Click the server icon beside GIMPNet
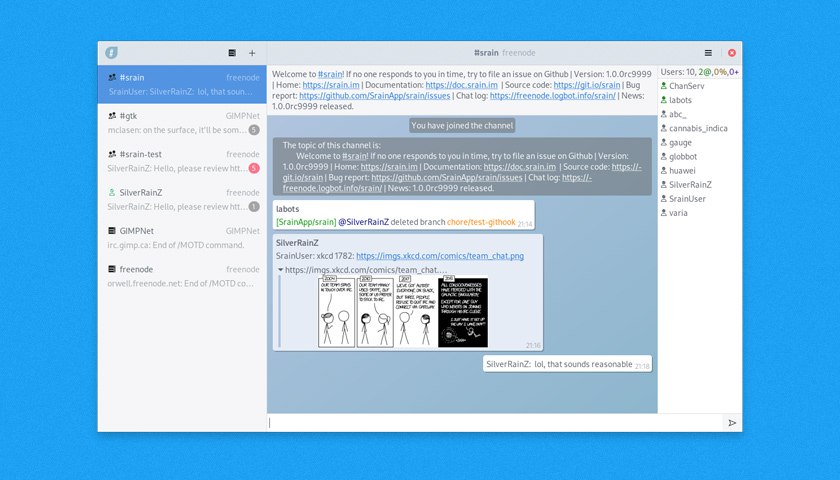The image size is (840, 480). coord(112,231)
